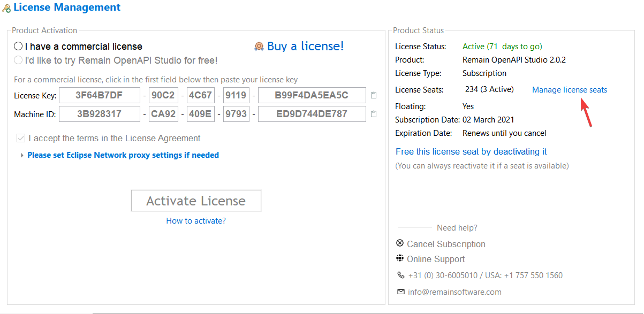Open Online Support link

(436, 259)
